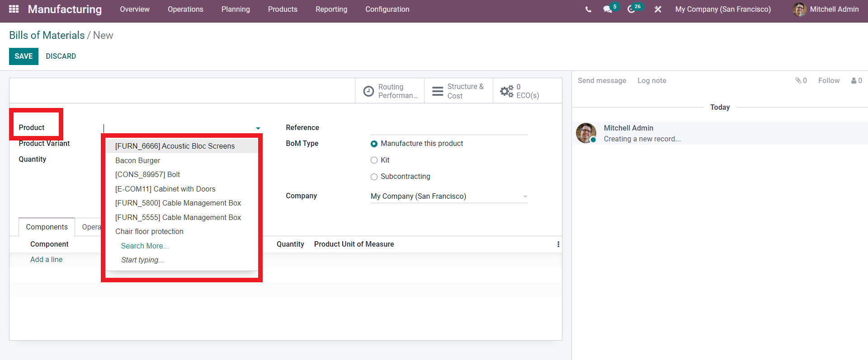Click the Follow button
Image resolution: width=868 pixels, height=360 pixels.
[x=829, y=80]
